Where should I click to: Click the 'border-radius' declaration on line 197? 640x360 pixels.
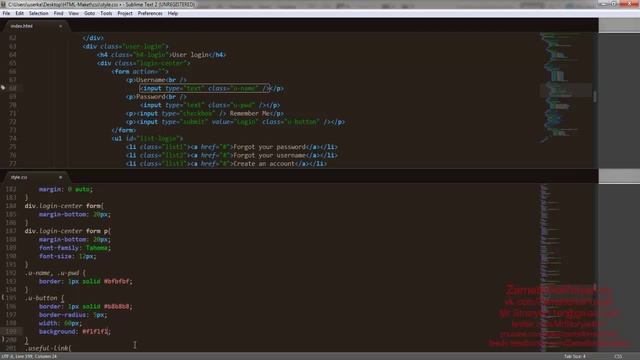73,315
